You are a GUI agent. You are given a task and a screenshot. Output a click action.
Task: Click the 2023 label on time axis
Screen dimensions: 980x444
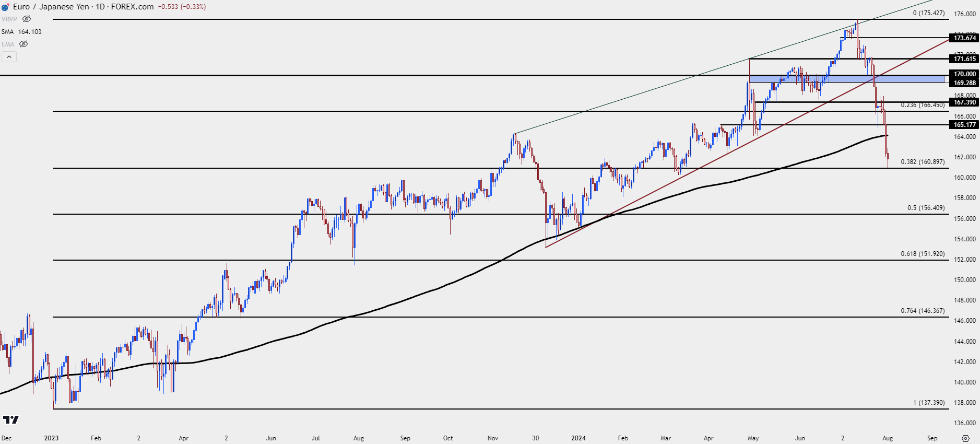coord(51,438)
